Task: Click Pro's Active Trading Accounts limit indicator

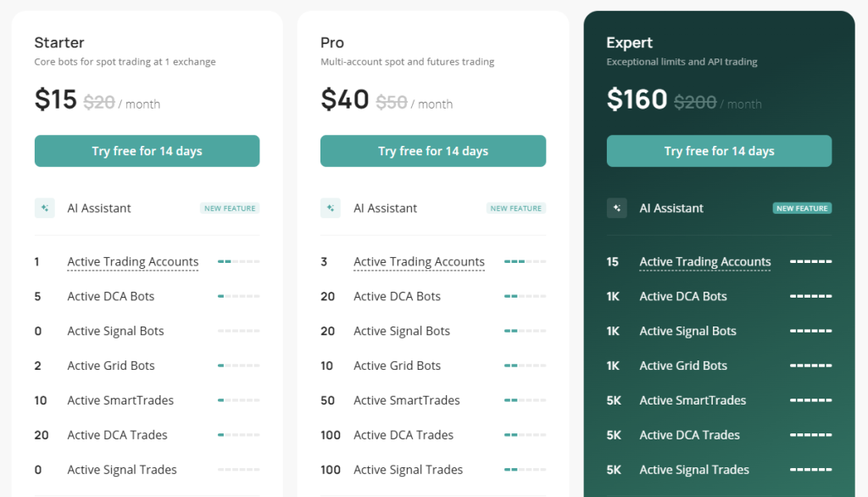Action: click(525, 262)
